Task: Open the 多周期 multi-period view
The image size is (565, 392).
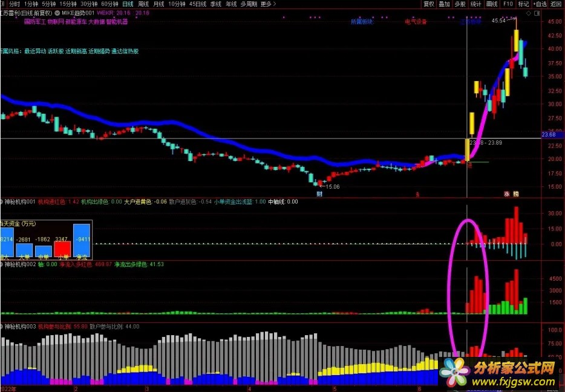Action: (x=249, y=4)
